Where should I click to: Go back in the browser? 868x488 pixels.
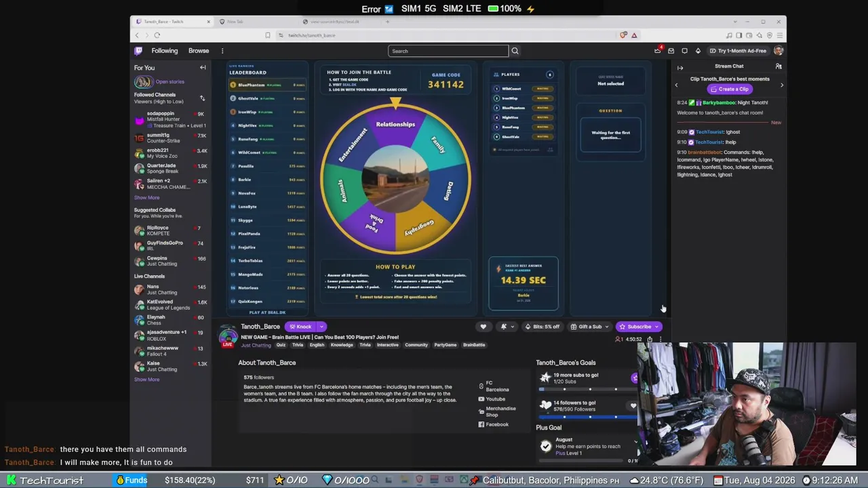[x=137, y=35]
